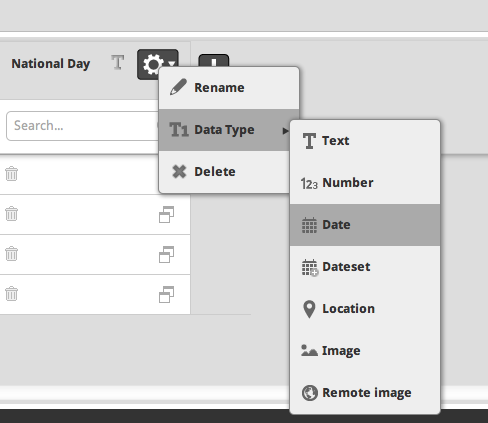Click the T1 icon beside Data Type
Viewport: 488px width, 423px height.
pyautogui.click(x=179, y=130)
